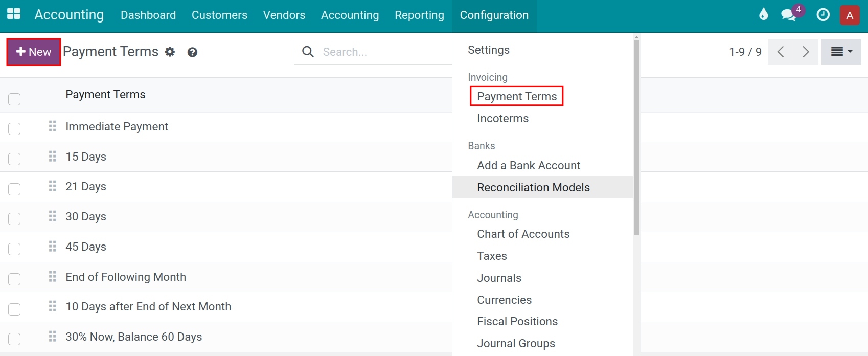Viewport: 868px width, 356px height.
Task: Select Taxes menu entry
Action: coord(492,256)
